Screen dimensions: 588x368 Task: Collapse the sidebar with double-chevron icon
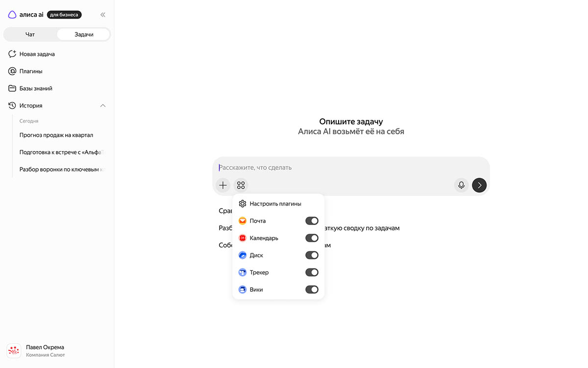103,15
